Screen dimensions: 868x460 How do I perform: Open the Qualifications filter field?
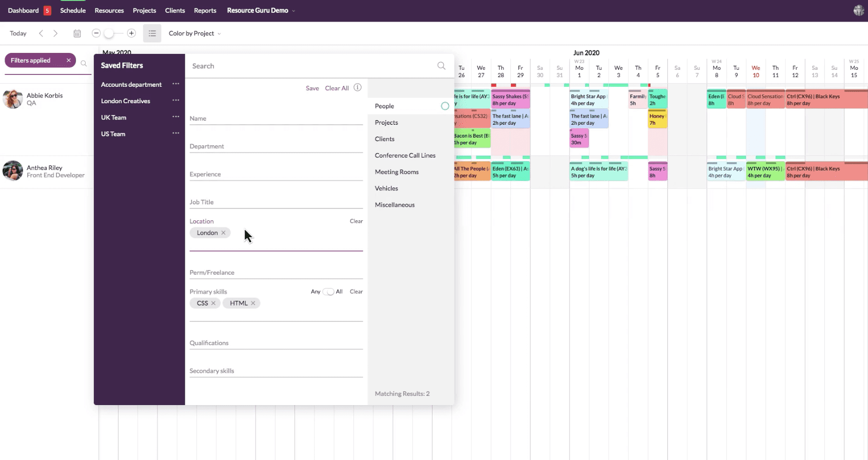[276, 343]
